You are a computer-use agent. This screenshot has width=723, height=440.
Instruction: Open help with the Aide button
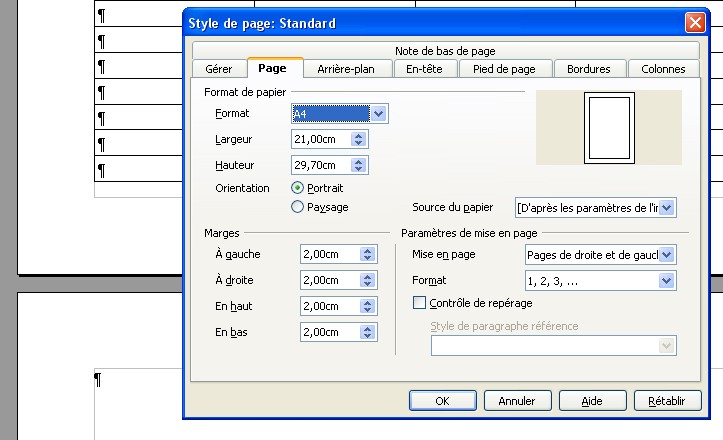tap(593, 401)
